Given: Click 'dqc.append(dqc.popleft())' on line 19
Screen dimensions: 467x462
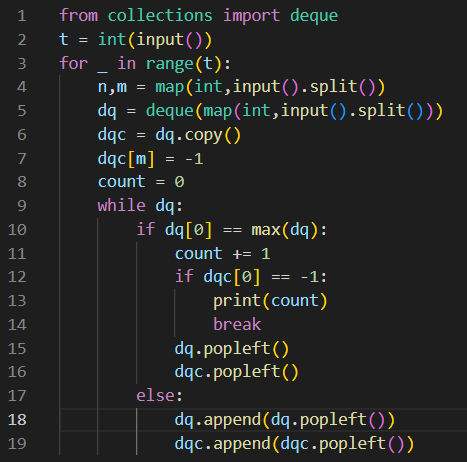Looking at the screenshot, I should (294, 444).
